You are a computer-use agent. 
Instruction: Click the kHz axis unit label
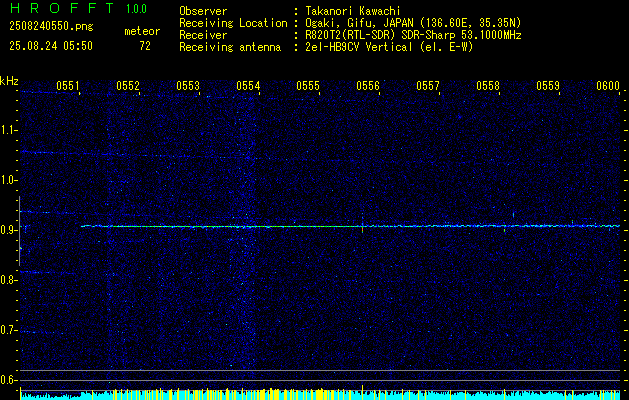[9, 81]
